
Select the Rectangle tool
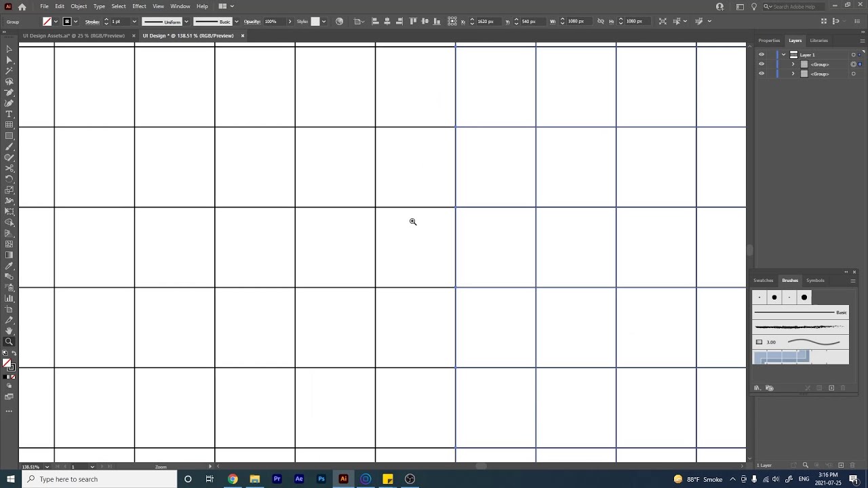9,136
